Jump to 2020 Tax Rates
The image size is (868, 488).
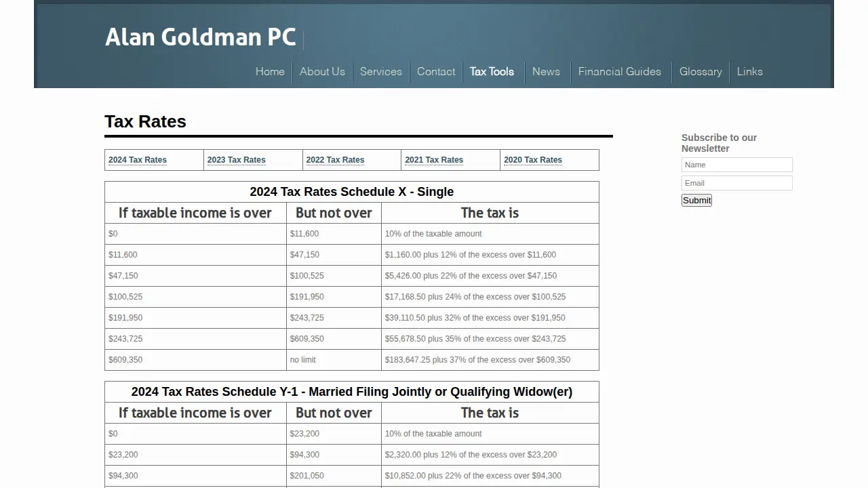click(533, 160)
